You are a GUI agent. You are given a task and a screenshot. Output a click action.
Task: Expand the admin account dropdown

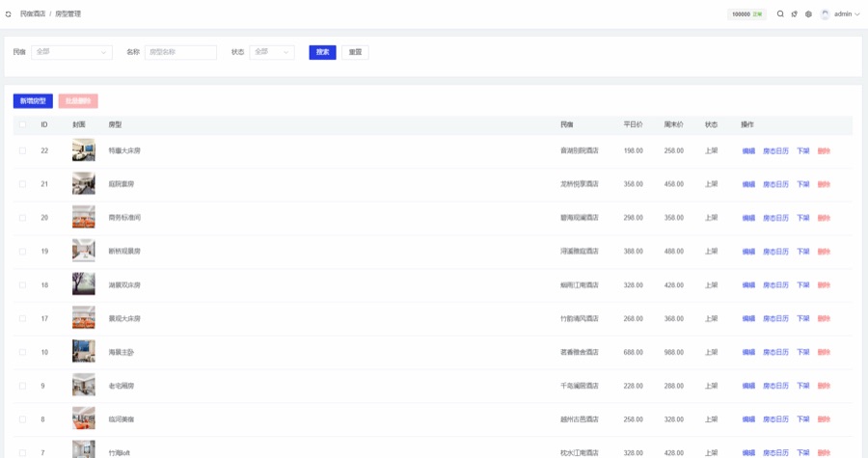[847, 13]
